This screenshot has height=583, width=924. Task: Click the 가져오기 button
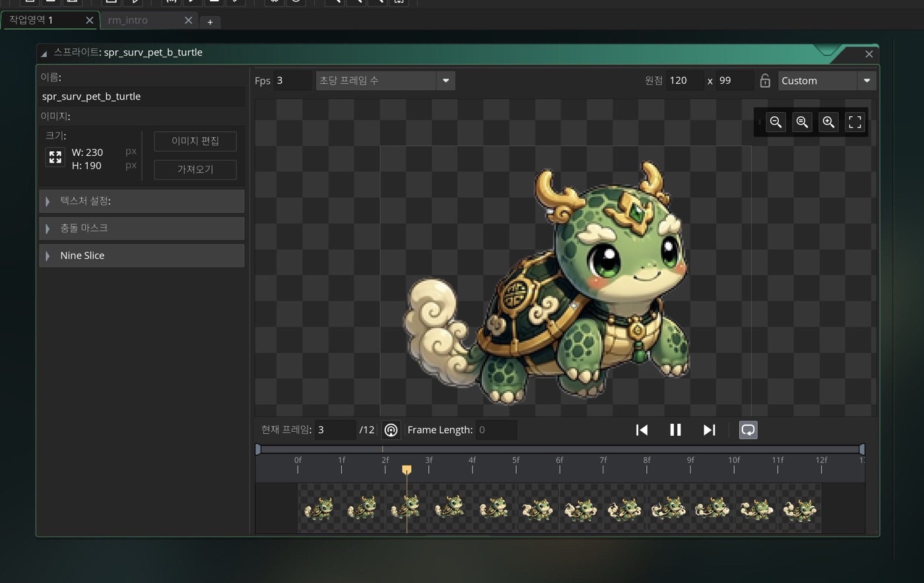[x=195, y=170]
